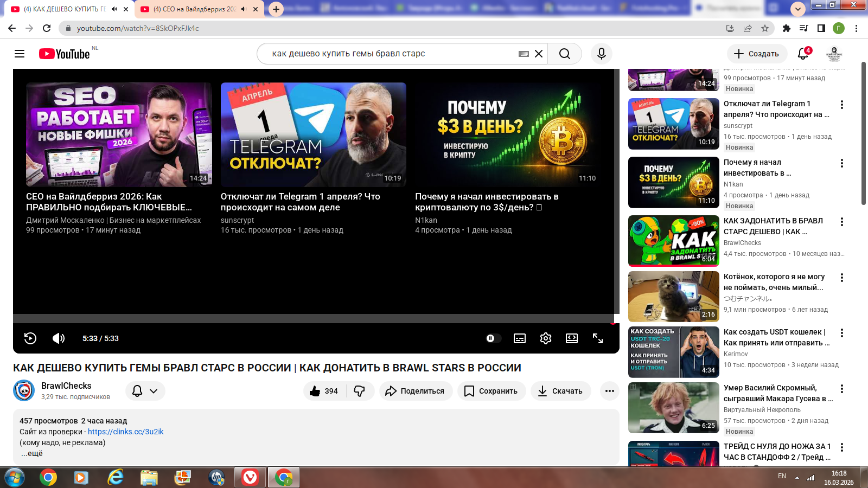Toggle the autoplay switch in the player
This screenshot has height=488, width=868.
(x=493, y=338)
